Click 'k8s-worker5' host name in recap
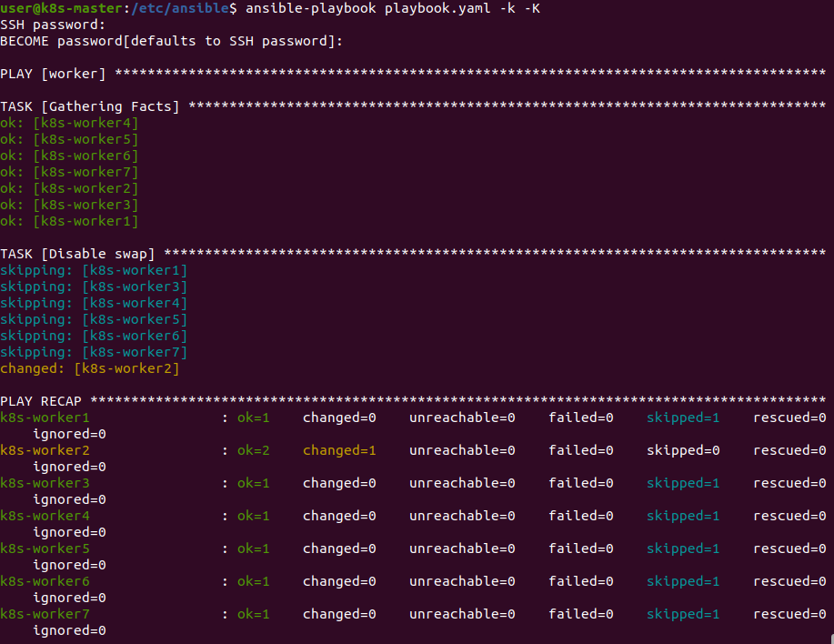This screenshot has height=644, width=834. [x=45, y=548]
